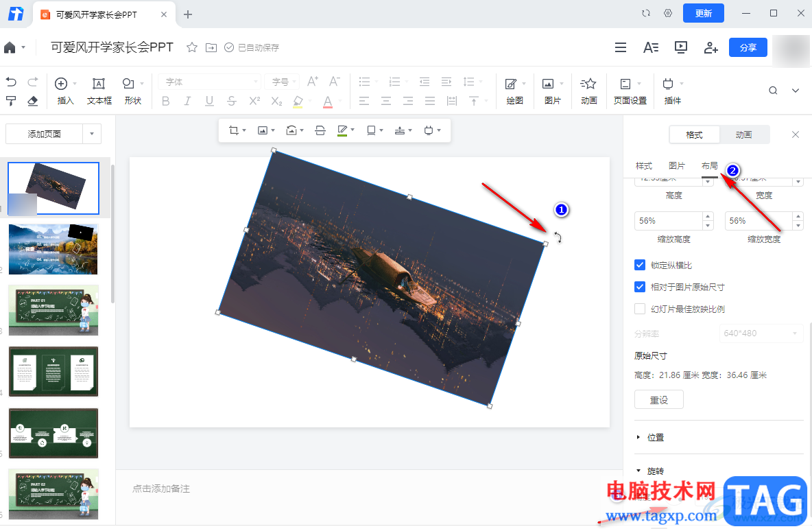Click the replace image icon in floating toolbar

click(291, 130)
